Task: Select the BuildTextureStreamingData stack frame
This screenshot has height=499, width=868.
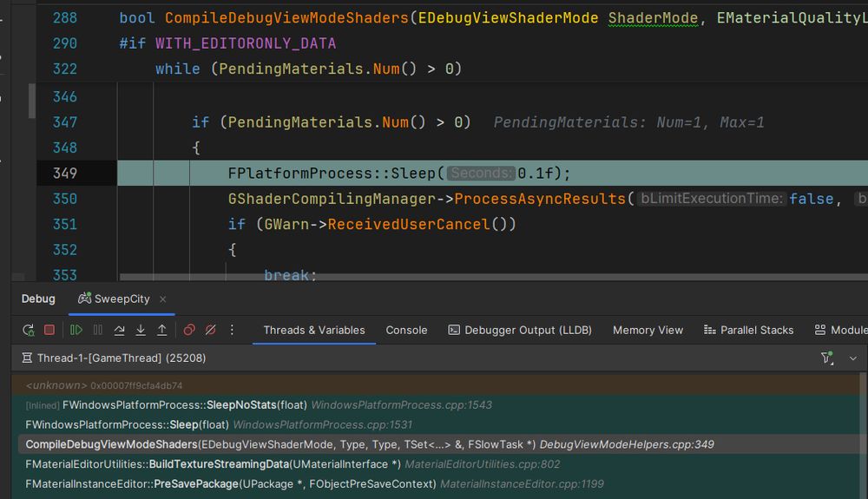Action: pyautogui.click(x=435, y=464)
